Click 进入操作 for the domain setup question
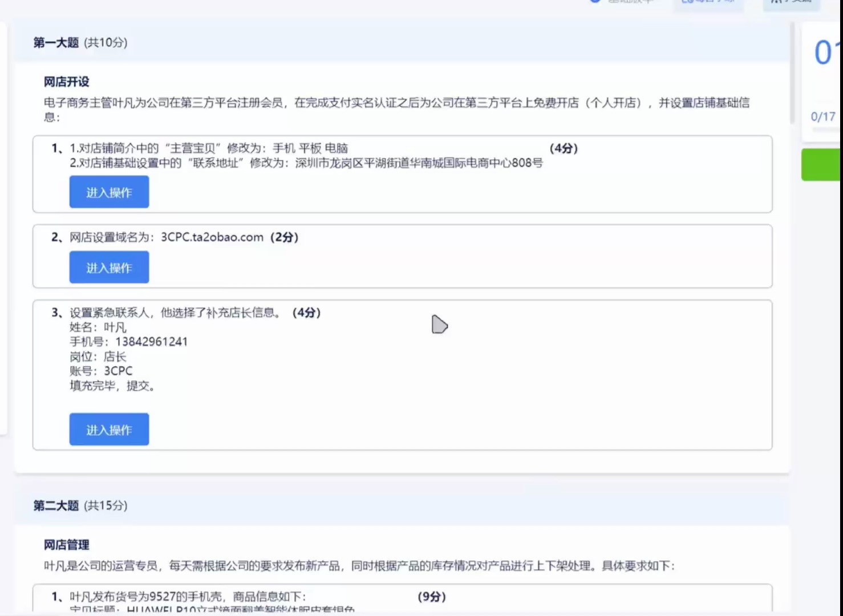 (109, 267)
